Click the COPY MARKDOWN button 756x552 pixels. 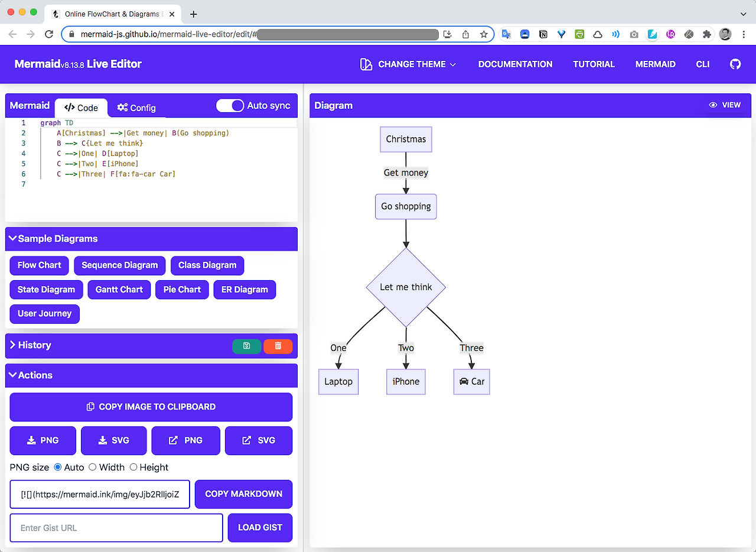tap(243, 494)
